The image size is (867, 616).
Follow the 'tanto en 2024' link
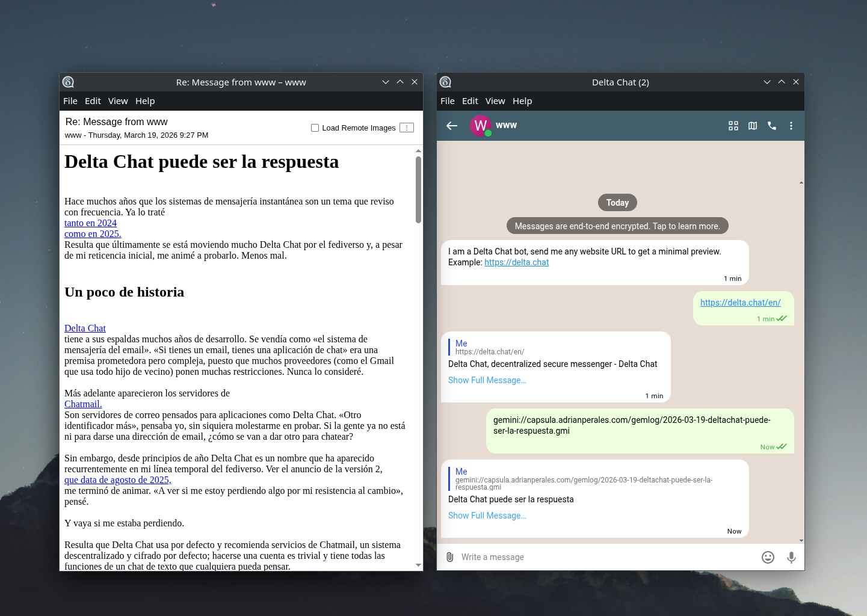(x=90, y=223)
